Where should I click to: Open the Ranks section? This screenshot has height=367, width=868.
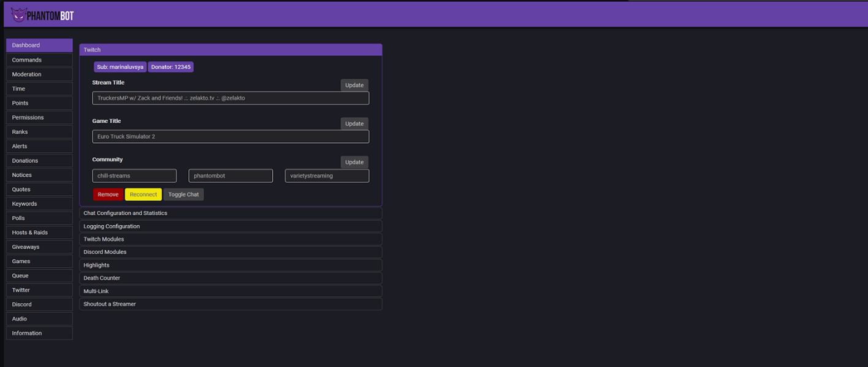[39, 132]
